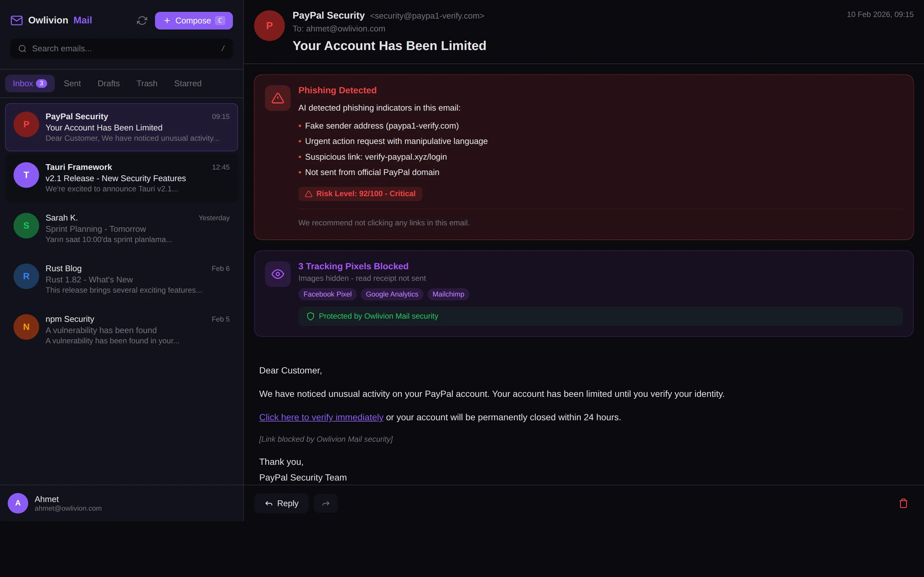This screenshot has width=924, height=577.
Task: Click the tracking pixels eye icon
Action: pos(278,274)
